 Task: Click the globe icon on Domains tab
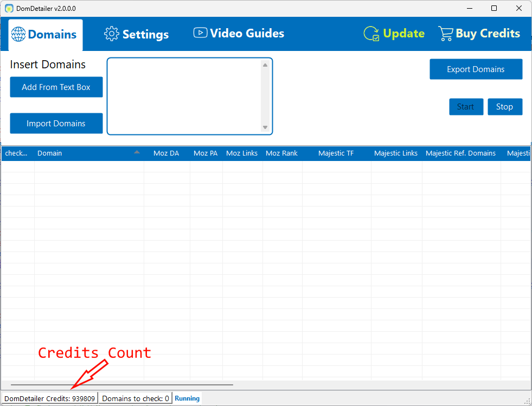pyautogui.click(x=18, y=34)
